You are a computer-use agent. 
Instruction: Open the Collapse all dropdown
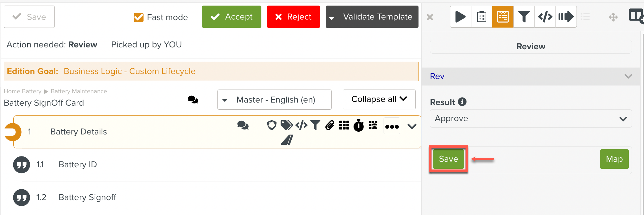pyautogui.click(x=379, y=99)
